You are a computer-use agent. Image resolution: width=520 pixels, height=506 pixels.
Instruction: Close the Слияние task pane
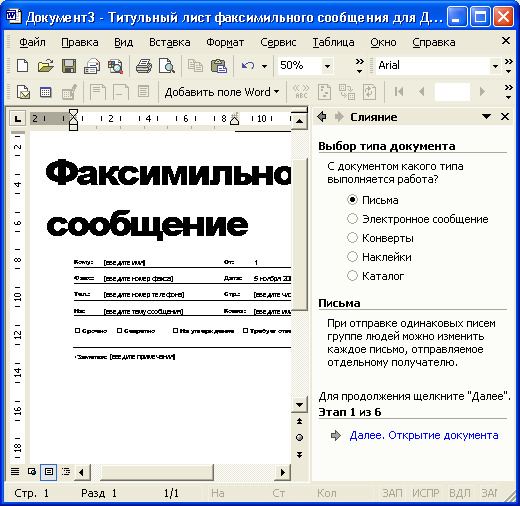(505, 117)
